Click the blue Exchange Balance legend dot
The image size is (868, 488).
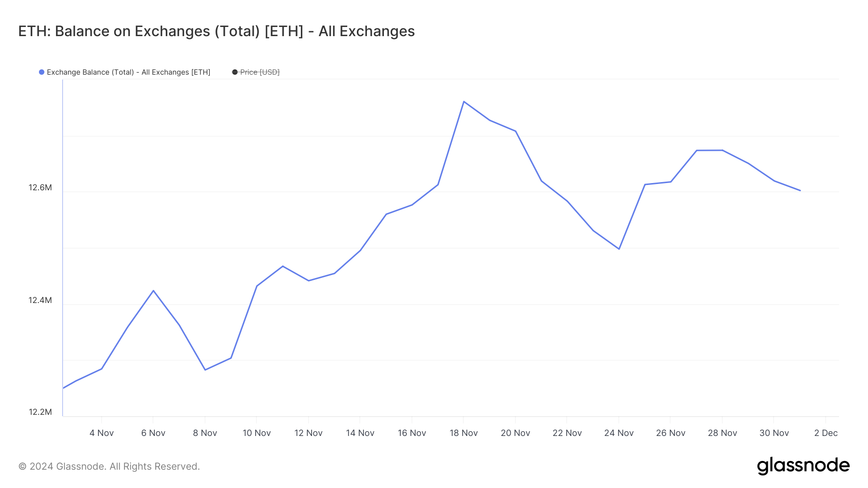pos(42,72)
